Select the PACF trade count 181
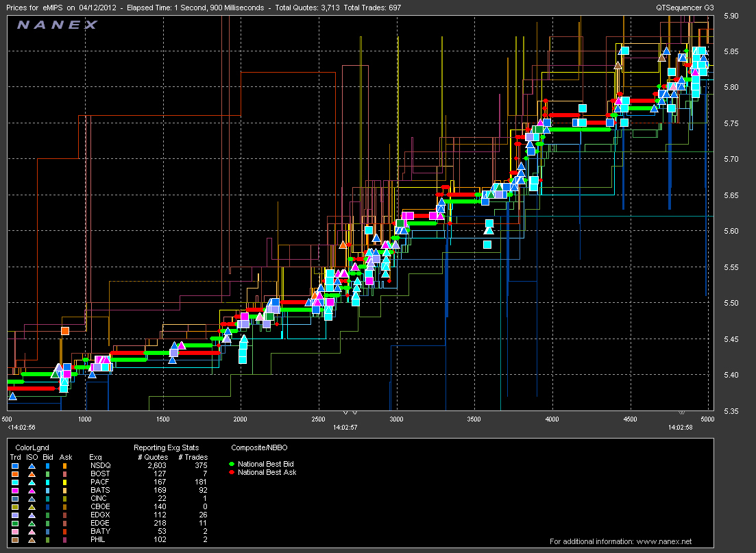 tap(201, 482)
